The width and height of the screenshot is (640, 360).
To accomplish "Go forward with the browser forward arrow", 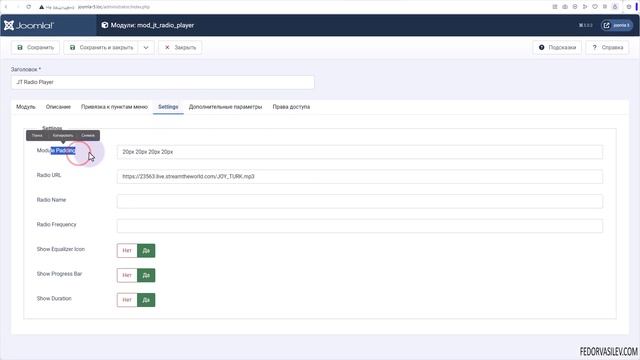I will (18, 7).
